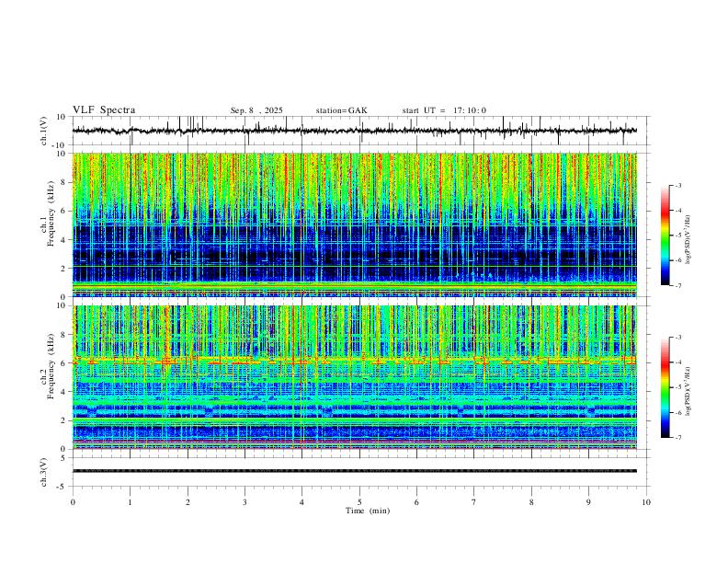This screenshot has height=563, width=728.
Task: Click time axis tick label "1"
Action: pos(130,502)
